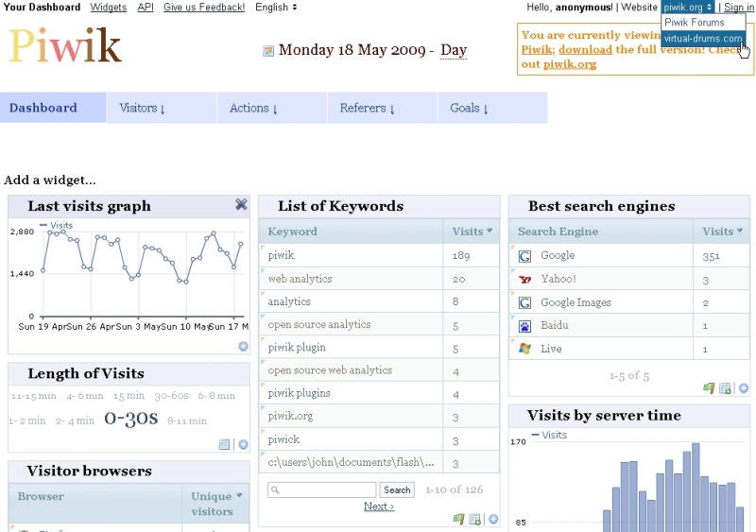Click the Last visits graph title bar

(129, 206)
